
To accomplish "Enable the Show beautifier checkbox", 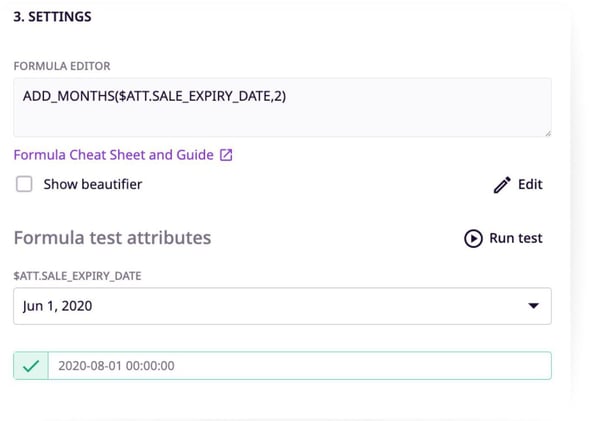I will tap(24, 184).
